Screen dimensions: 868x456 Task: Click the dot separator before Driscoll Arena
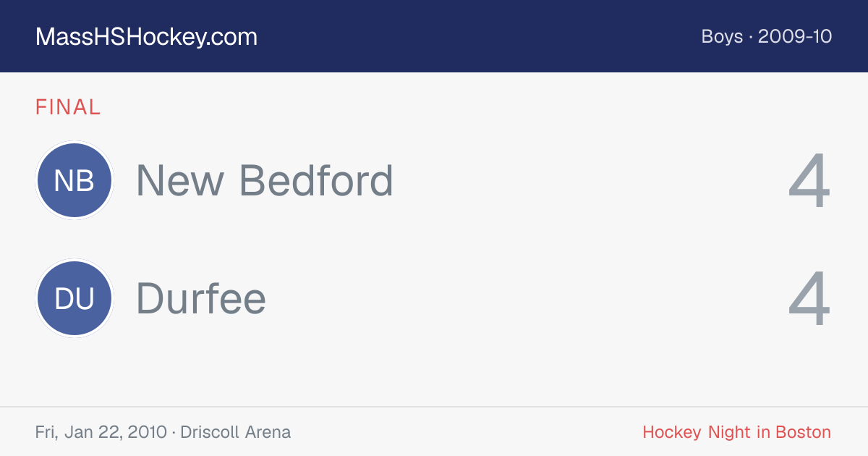(x=174, y=433)
